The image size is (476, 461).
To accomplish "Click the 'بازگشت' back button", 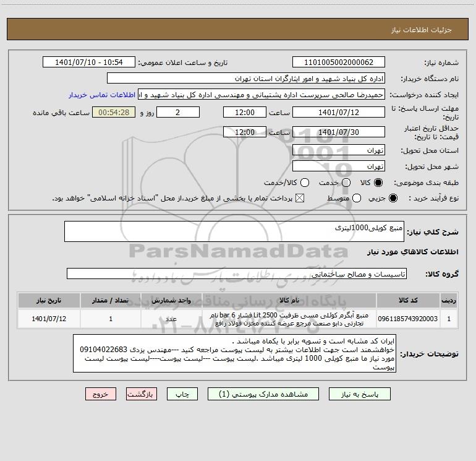I will (x=142, y=394).
